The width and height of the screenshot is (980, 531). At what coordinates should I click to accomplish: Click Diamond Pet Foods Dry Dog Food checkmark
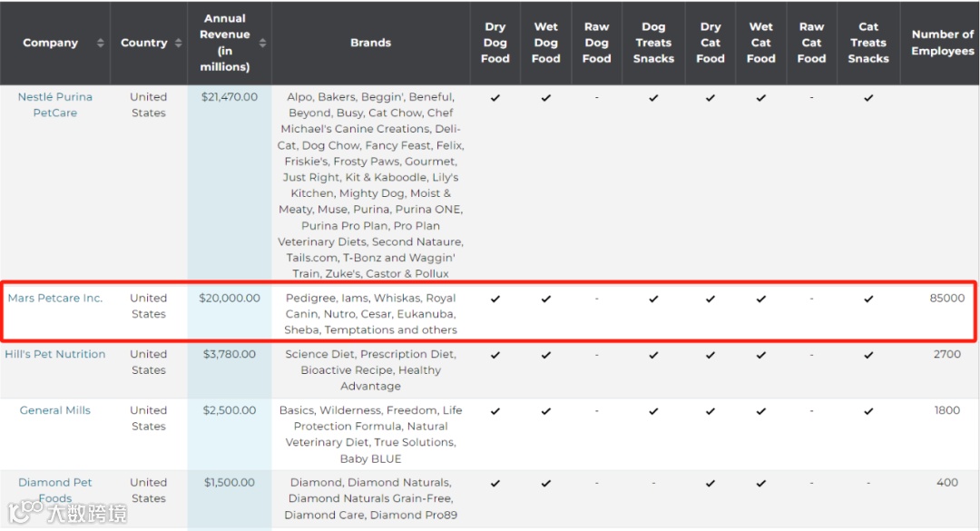click(495, 484)
